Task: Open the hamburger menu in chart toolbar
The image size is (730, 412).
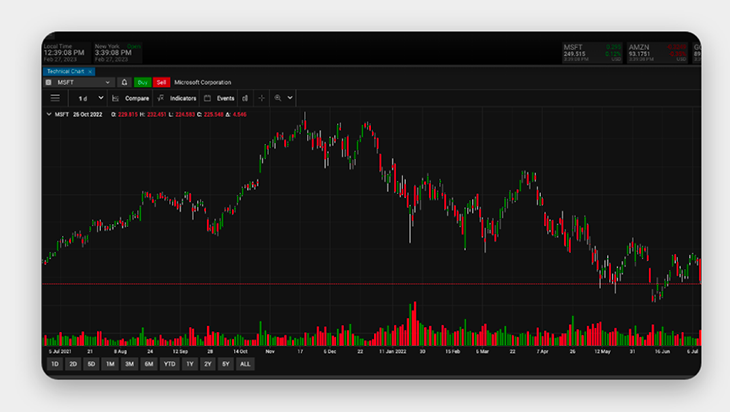Action: pyautogui.click(x=55, y=98)
